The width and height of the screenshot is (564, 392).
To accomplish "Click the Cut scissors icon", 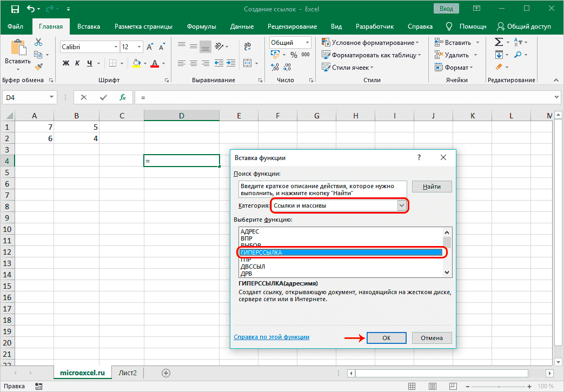I will pos(38,42).
